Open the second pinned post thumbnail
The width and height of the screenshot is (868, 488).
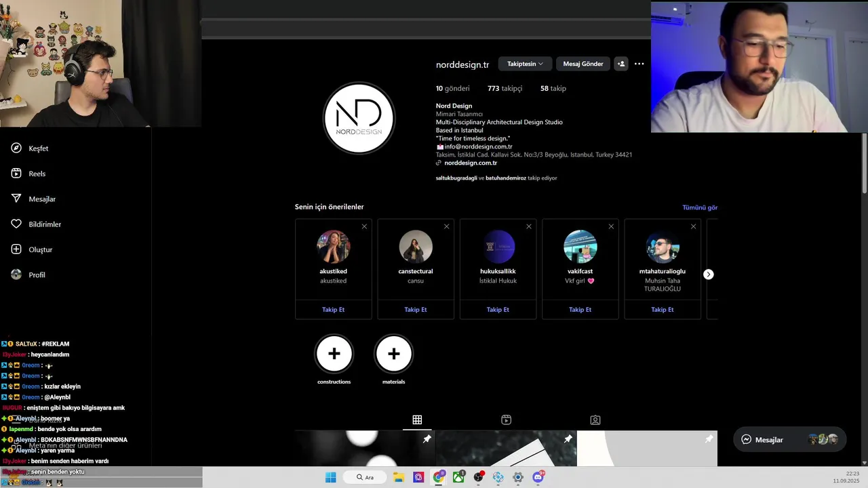pos(506,449)
